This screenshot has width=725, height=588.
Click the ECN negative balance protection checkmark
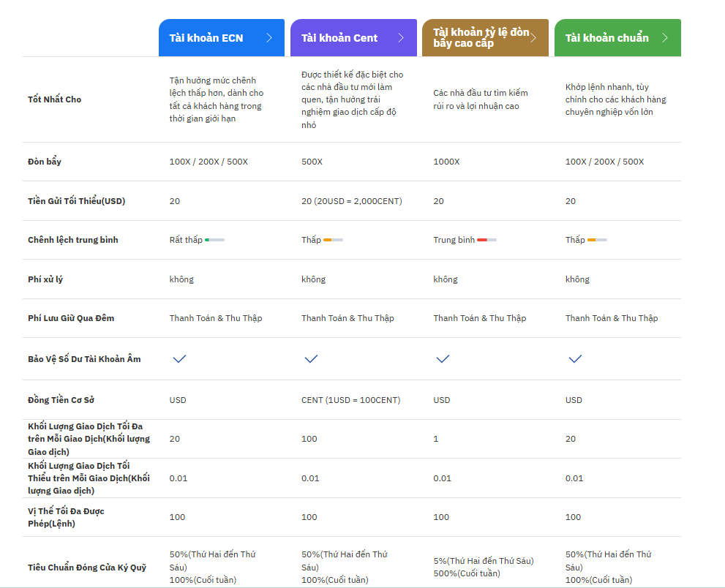pos(179,358)
